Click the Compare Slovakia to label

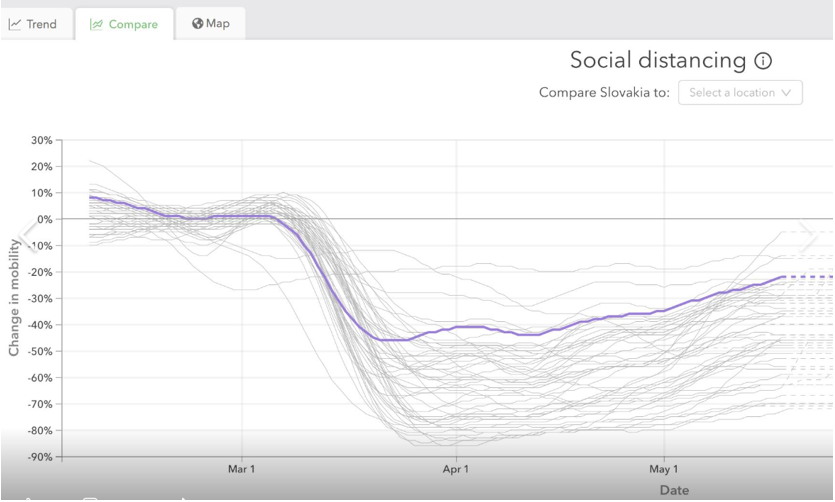[x=604, y=92]
